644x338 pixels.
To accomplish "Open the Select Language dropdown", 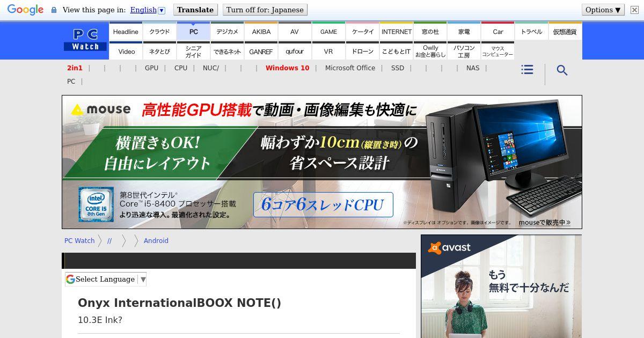I will click(106, 279).
